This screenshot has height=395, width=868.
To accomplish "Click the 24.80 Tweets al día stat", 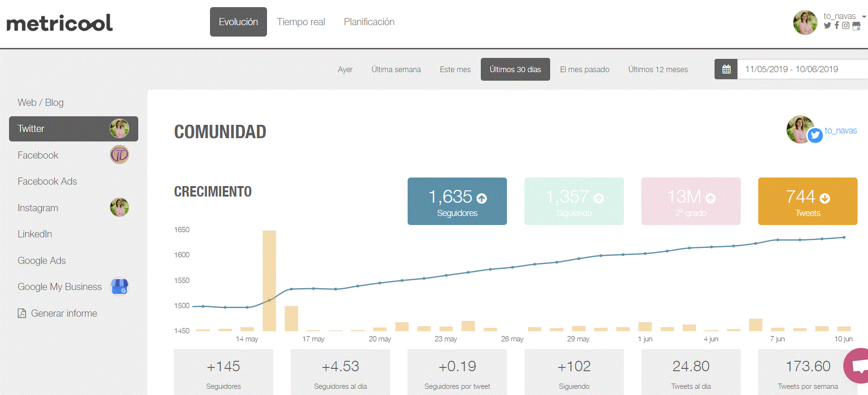I will pyautogui.click(x=691, y=372).
